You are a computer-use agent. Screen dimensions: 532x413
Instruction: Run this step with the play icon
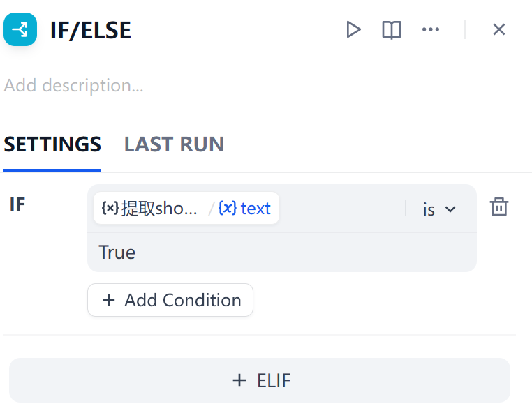pos(354,29)
